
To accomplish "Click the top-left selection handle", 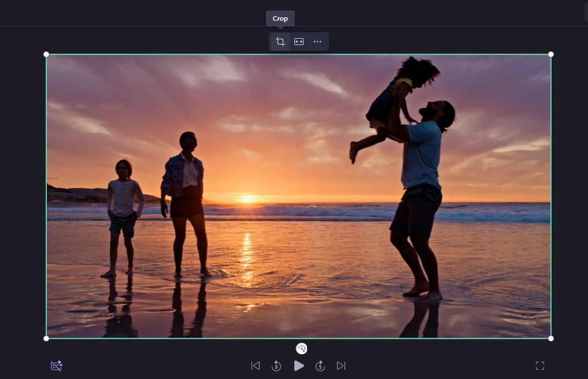I will click(x=46, y=54).
